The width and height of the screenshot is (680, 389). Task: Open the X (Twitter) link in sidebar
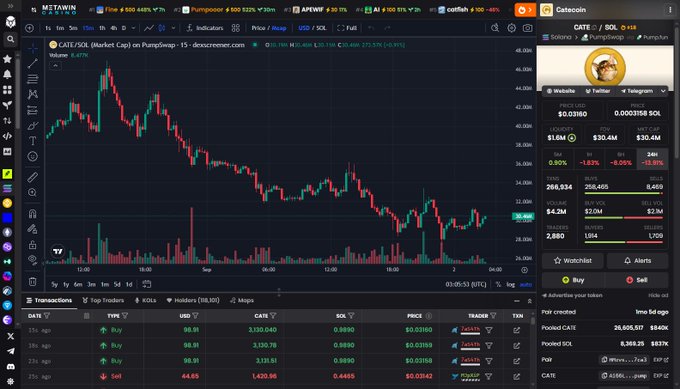(x=10, y=336)
